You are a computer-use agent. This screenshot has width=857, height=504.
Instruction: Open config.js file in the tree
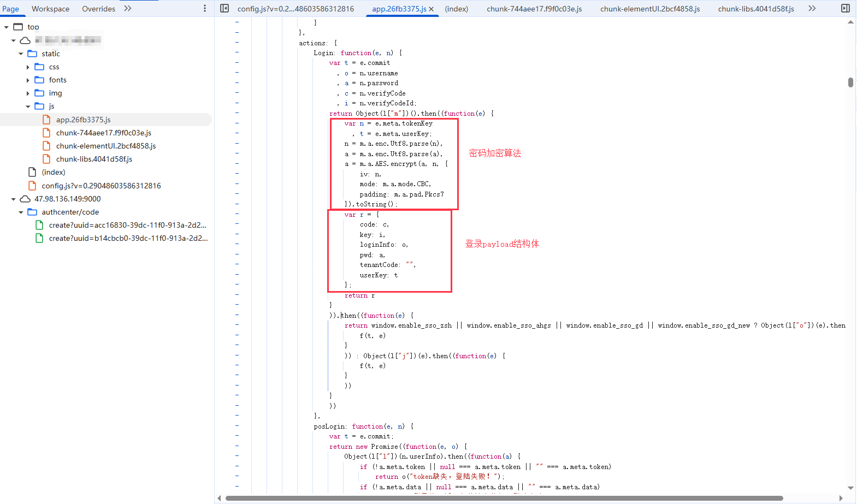tap(101, 186)
